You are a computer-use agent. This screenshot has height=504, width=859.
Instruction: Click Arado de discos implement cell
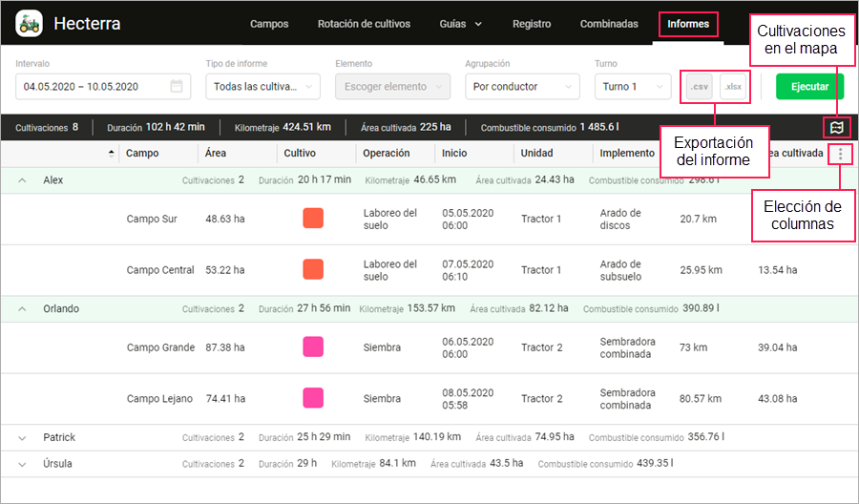point(620,220)
